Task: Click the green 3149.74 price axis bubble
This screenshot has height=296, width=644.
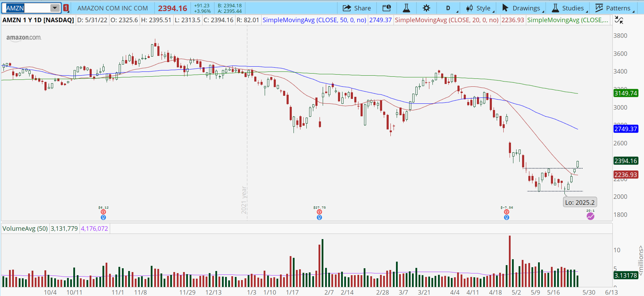Action: point(626,93)
